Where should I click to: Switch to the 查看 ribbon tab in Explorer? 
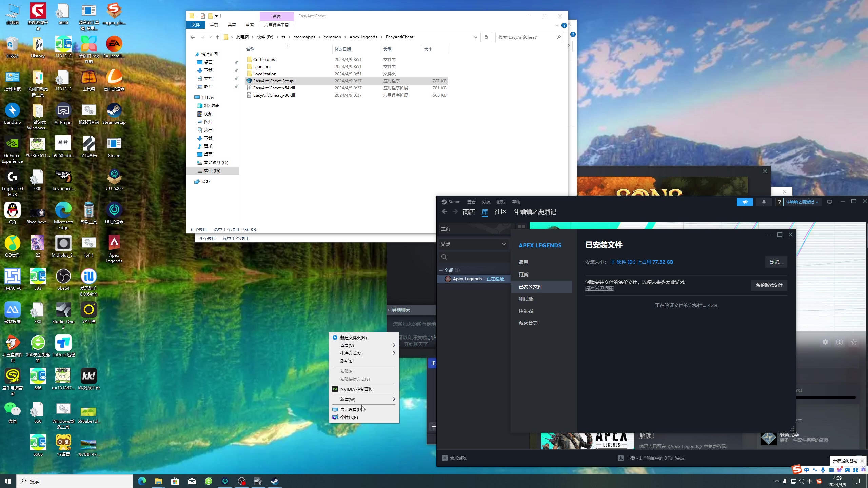(250, 25)
